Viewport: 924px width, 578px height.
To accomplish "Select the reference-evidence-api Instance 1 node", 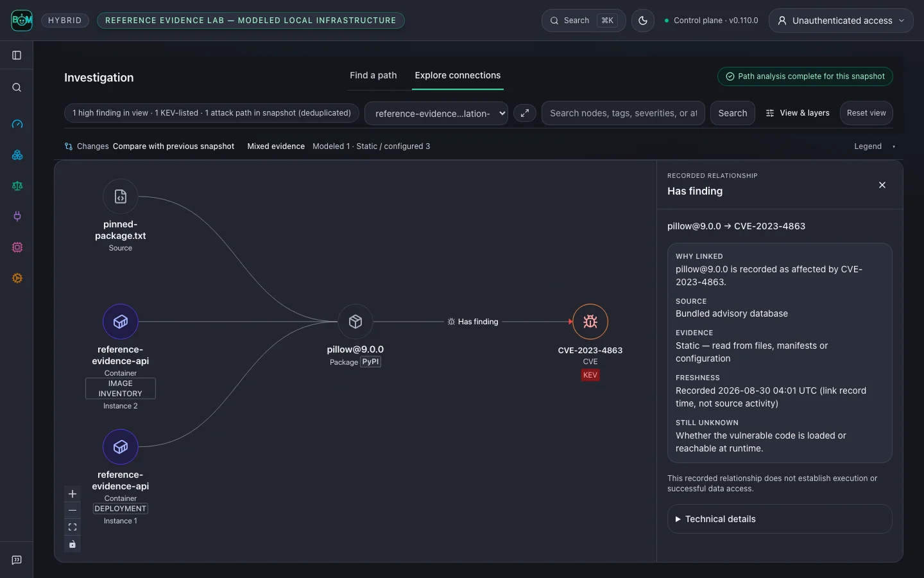I will point(121,447).
